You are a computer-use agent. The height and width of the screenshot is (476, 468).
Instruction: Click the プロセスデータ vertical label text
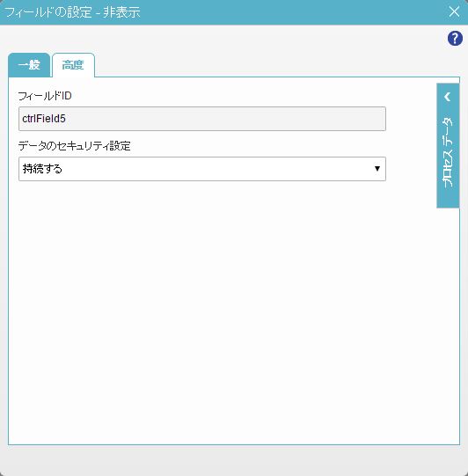point(448,152)
